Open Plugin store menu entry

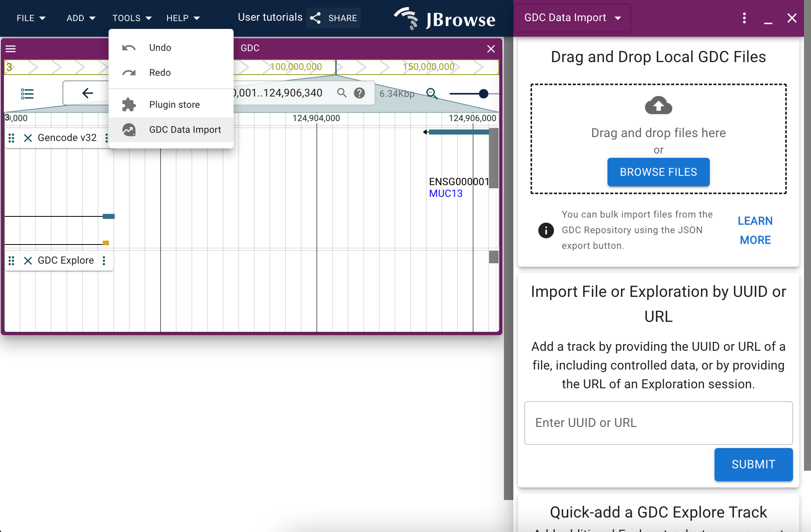click(171, 105)
